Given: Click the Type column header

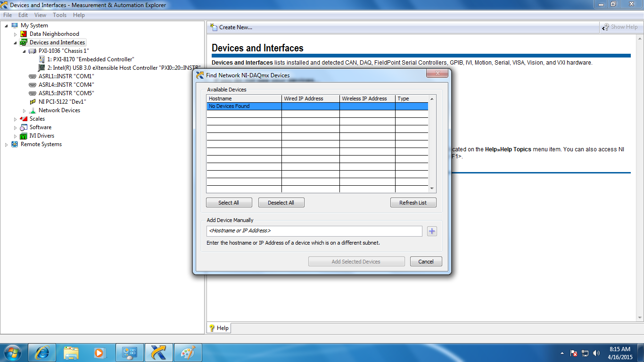Looking at the screenshot, I should [412, 99].
